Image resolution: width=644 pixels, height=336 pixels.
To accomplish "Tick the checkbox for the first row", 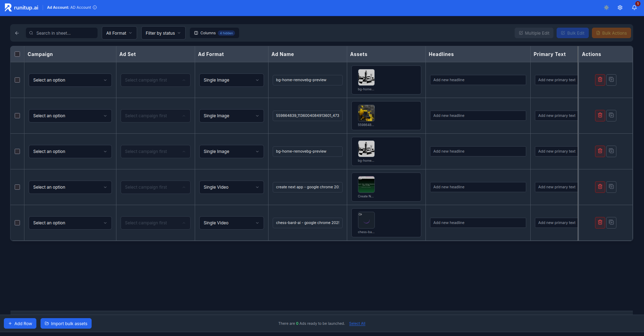I will pyautogui.click(x=17, y=80).
